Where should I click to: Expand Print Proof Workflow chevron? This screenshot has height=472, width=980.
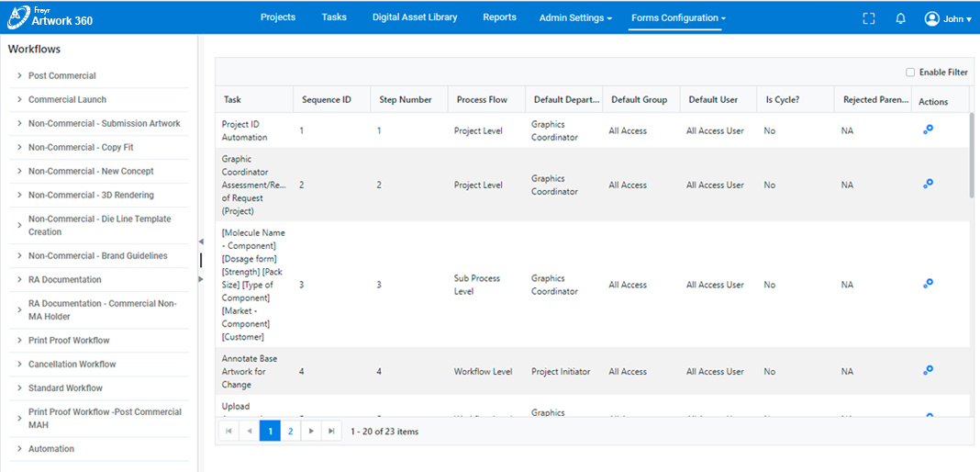[x=20, y=340]
